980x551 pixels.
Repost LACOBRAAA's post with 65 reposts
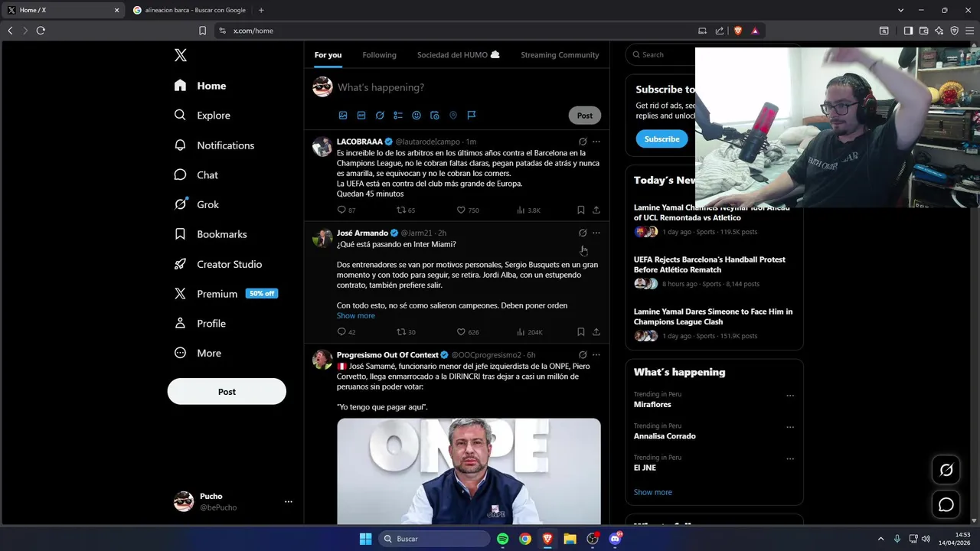coord(406,210)
